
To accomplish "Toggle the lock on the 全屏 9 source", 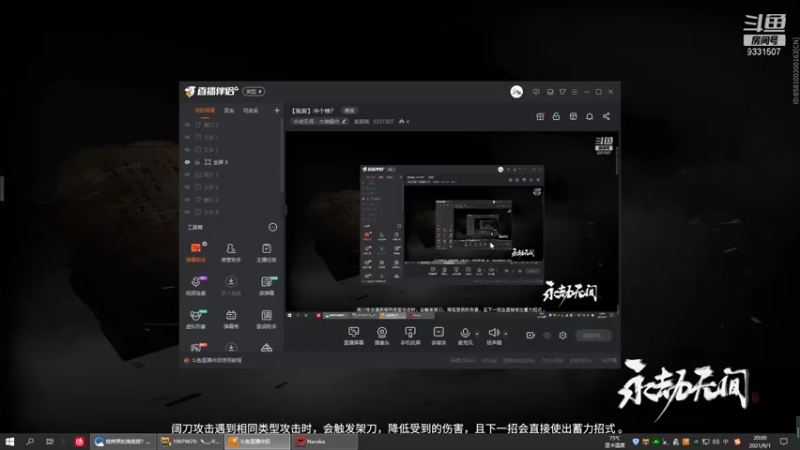I will 197,162.
